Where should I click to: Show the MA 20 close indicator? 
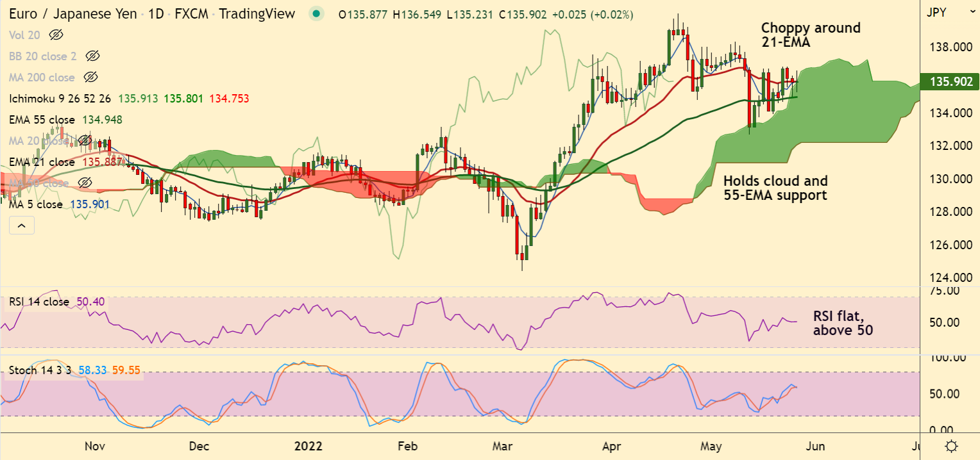click(85, 140)
